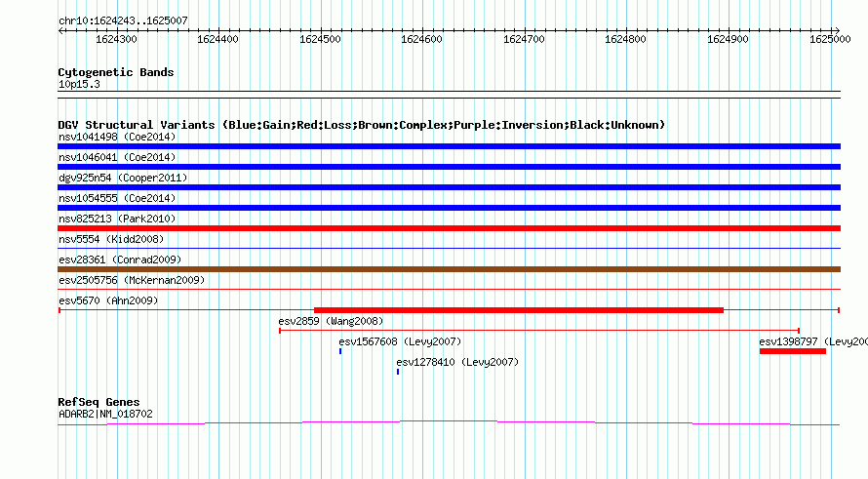Open esv1278410 (Levy2007) variant label
The image size is (868, 479).
pyautogui.click(x=457, y=362)
